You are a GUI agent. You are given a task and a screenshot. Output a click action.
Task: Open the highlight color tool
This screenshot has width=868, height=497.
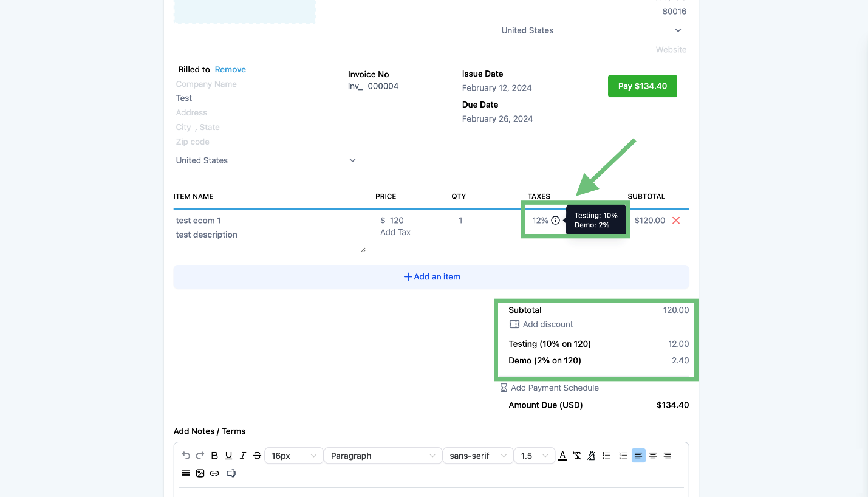[x=591, y=456]
